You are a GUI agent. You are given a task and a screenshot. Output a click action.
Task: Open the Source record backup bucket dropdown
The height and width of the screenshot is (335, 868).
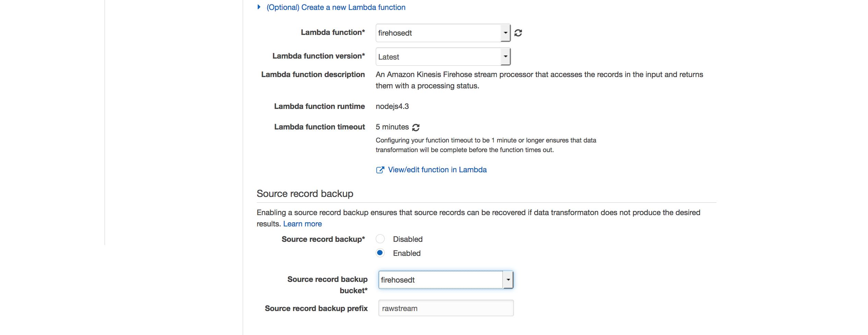(x=446, y=280)
